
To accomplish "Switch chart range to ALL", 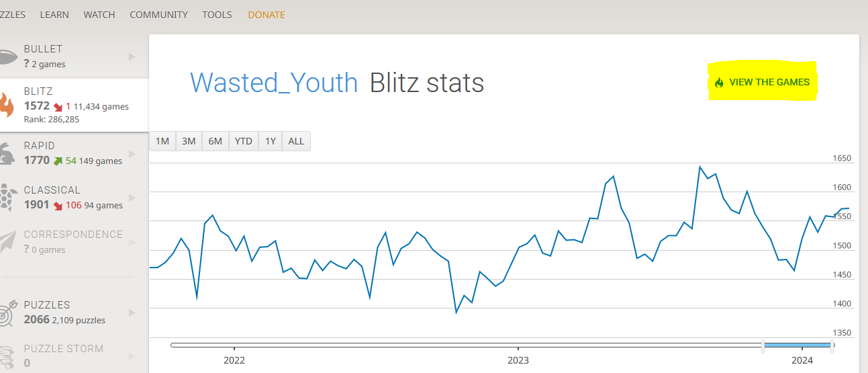I will point(296,141).
